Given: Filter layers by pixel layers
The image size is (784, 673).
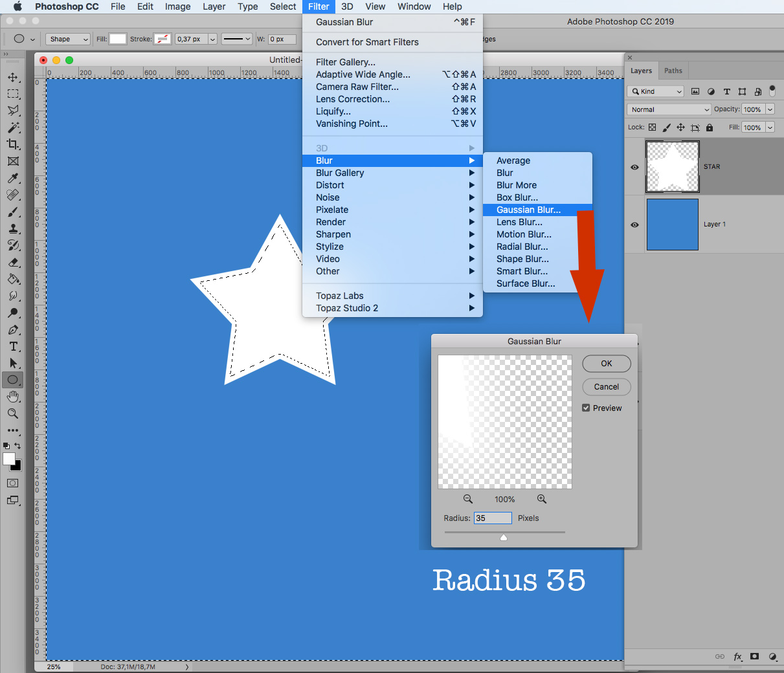Looking at the screenshot, I should (695, 91).
